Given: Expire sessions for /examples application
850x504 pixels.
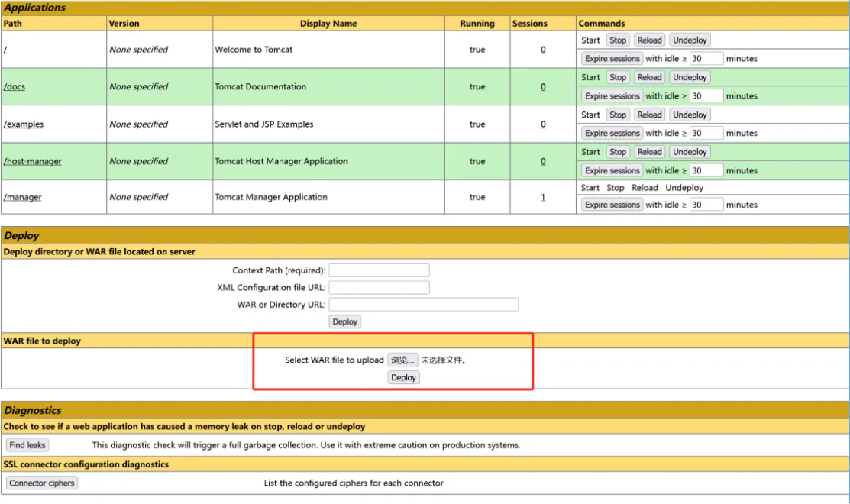Looking at the screenshot, I should pyautogui.click(x=612, y=134).
